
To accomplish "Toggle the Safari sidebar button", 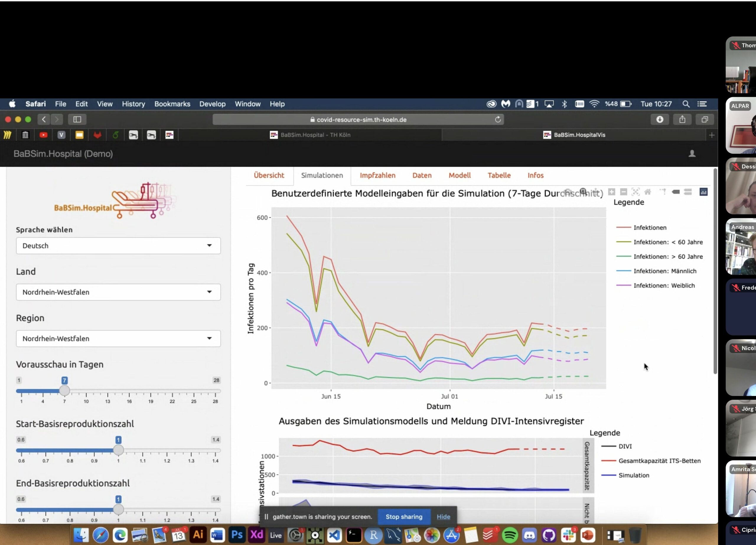I will [77, 119].
